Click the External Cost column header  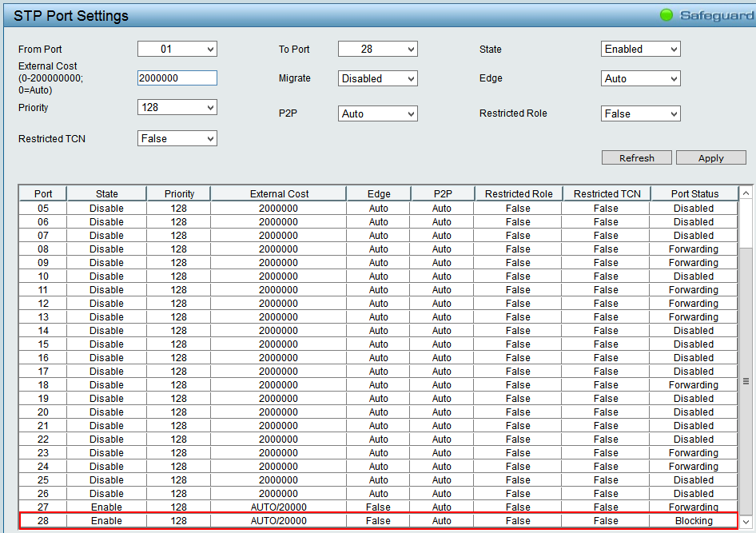(x=279, y=193)
